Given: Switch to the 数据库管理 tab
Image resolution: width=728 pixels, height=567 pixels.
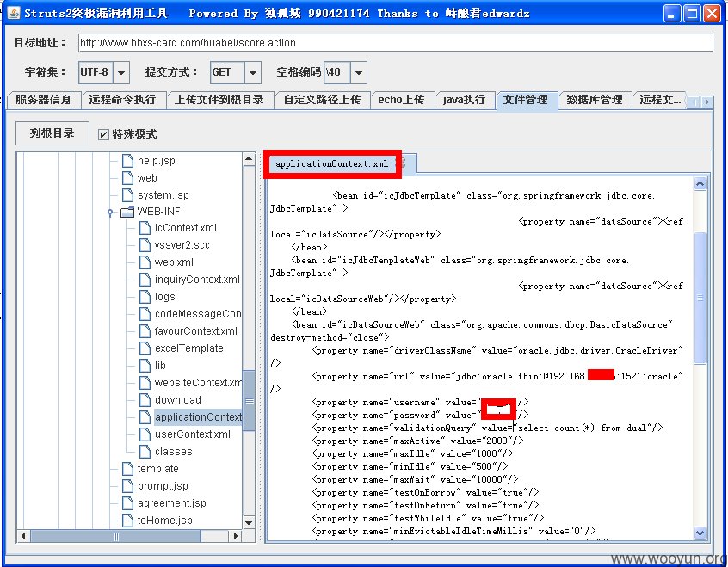Looking at the screenshot, I should click(595, 100).
